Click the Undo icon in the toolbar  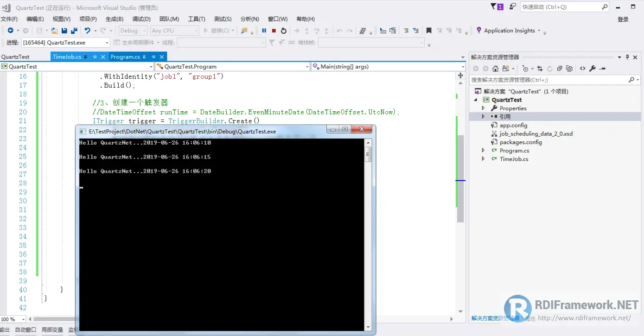(x=87, y=31)
